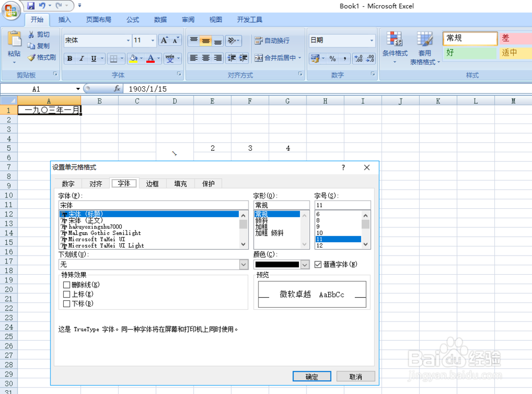Apply underline formatting in ribbon

[94, 59]
